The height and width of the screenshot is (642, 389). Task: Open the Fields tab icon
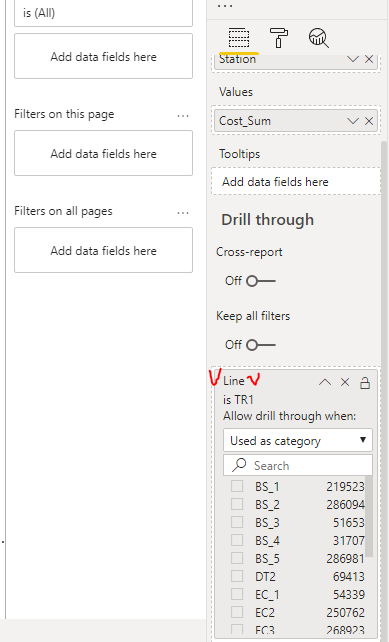click(x=239, y=38)
